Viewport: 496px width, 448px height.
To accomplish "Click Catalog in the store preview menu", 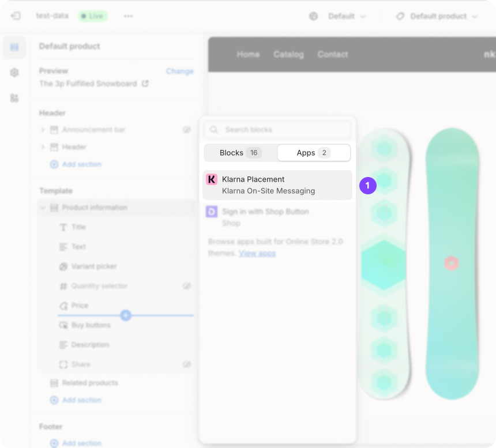I will coord(288,54).
